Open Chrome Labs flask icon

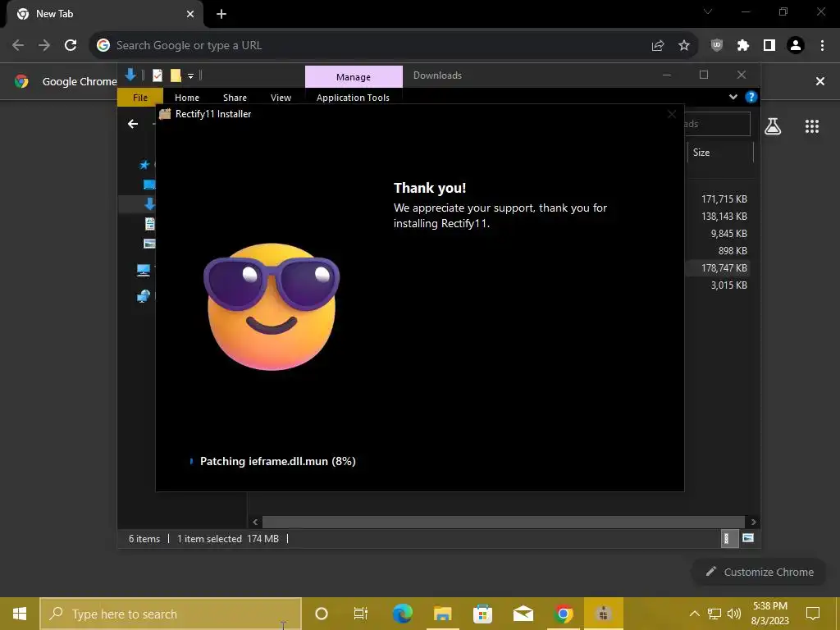[x=773, y=126]
